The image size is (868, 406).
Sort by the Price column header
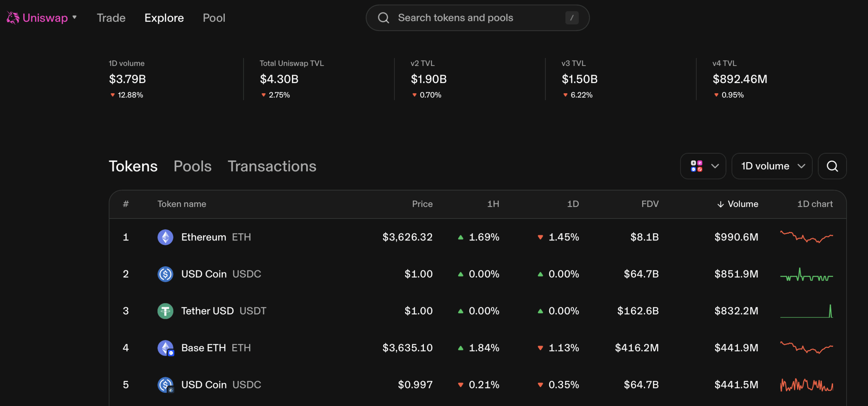(x=422, y=204)
